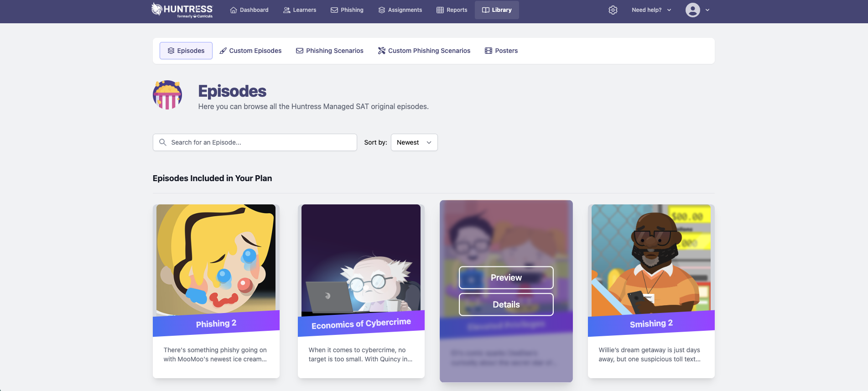Click the Huntress logo in the header
This screenshot has height=391, width=868.
click(x=182, y=10)
